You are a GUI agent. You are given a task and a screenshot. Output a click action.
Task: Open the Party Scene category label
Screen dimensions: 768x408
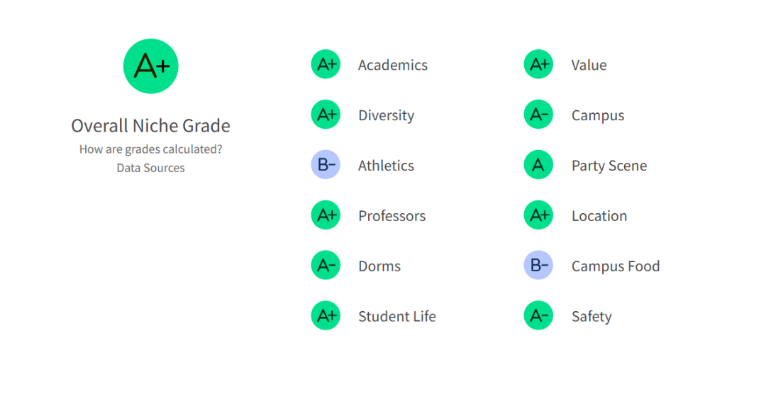click(609, 165)
